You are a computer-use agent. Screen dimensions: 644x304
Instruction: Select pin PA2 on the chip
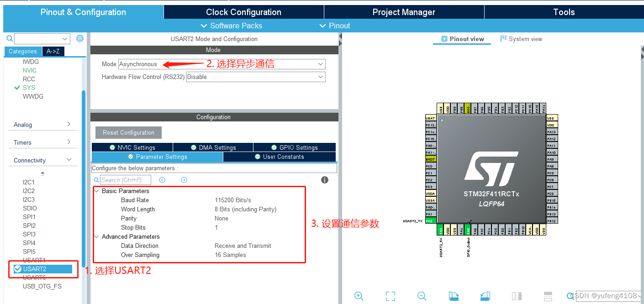(x=430, y=221)
